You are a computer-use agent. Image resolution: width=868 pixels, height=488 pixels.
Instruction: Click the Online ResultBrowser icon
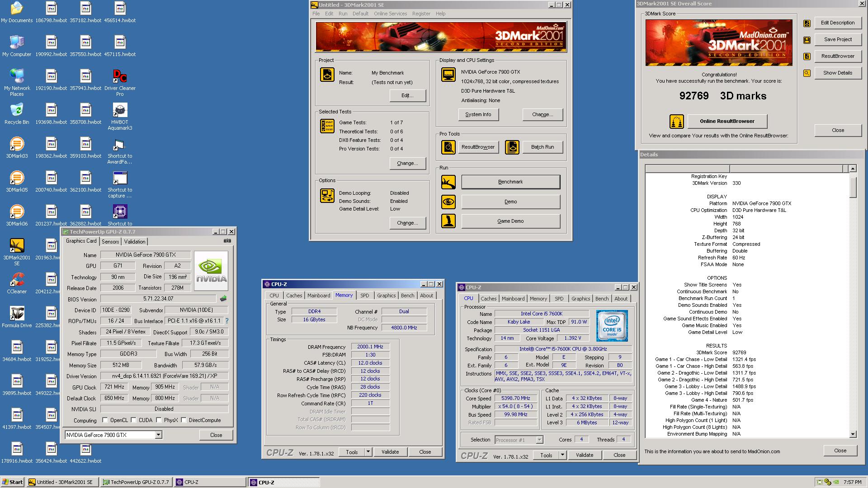click(677, 122)
